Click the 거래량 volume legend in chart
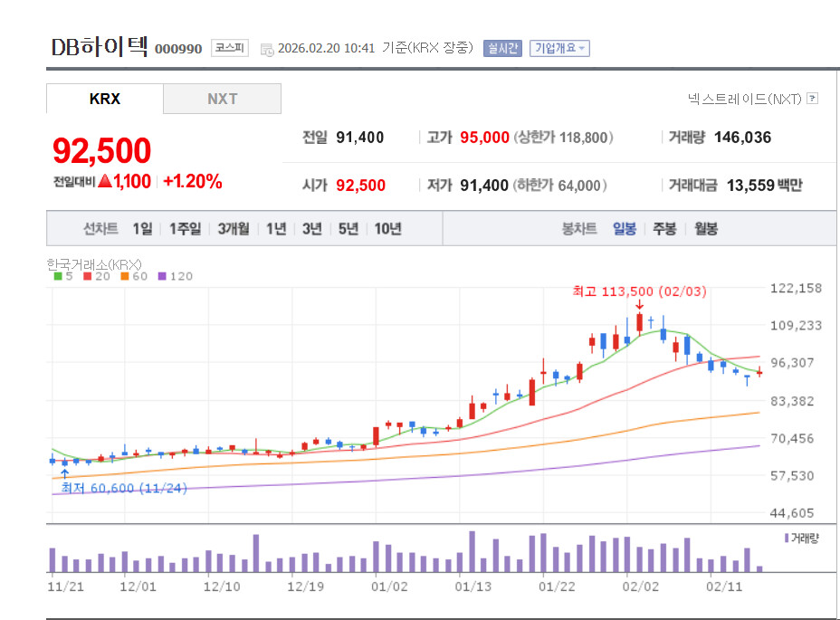Screen dimensions: 840x620 (x=802, y=538)
